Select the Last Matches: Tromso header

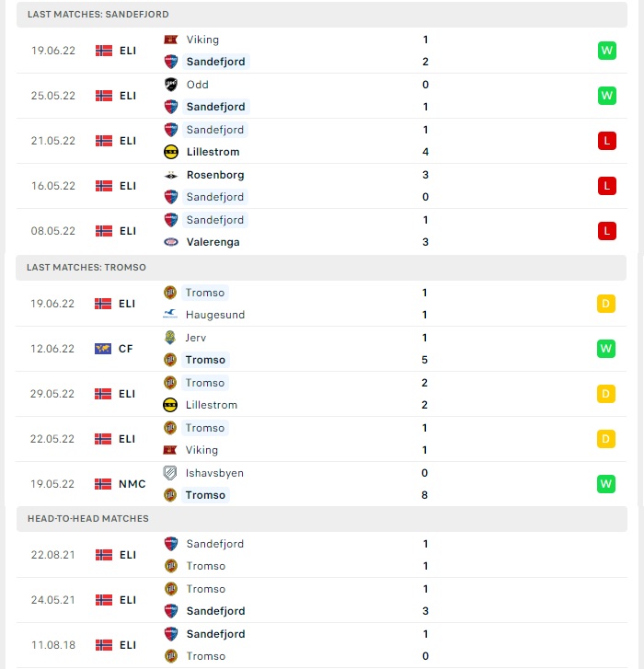[321, 268]
